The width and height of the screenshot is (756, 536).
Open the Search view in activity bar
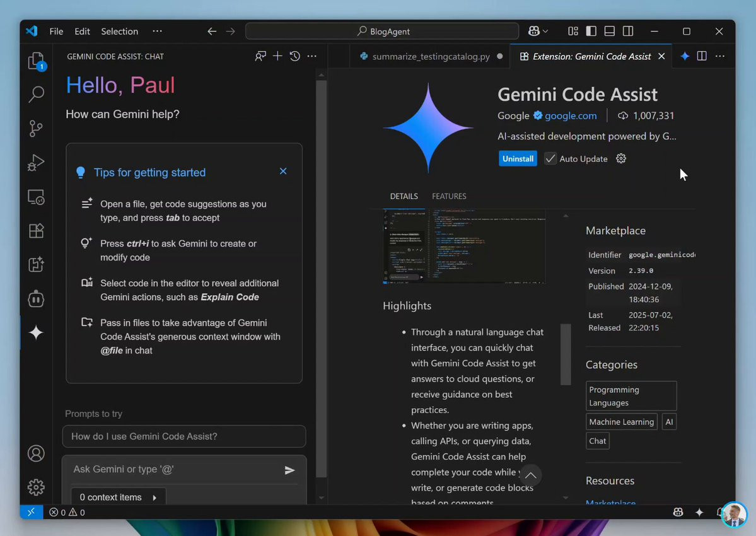point(36,95)
